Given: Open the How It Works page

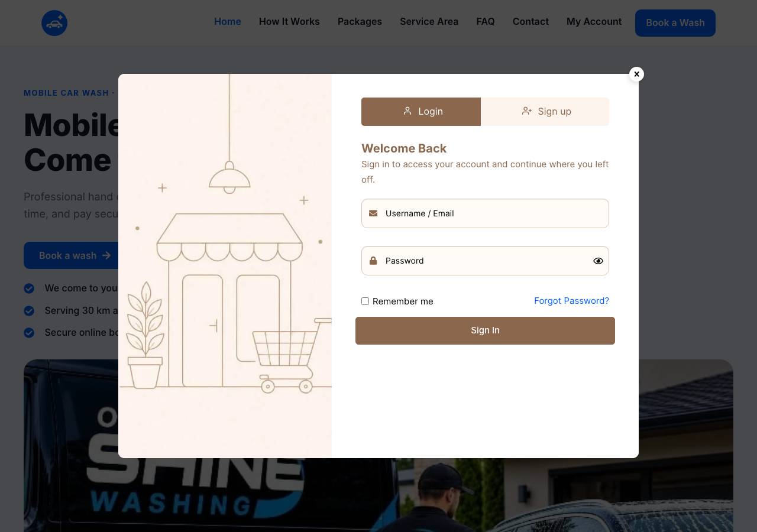Looking at the screenshot, I should (289, 22).
